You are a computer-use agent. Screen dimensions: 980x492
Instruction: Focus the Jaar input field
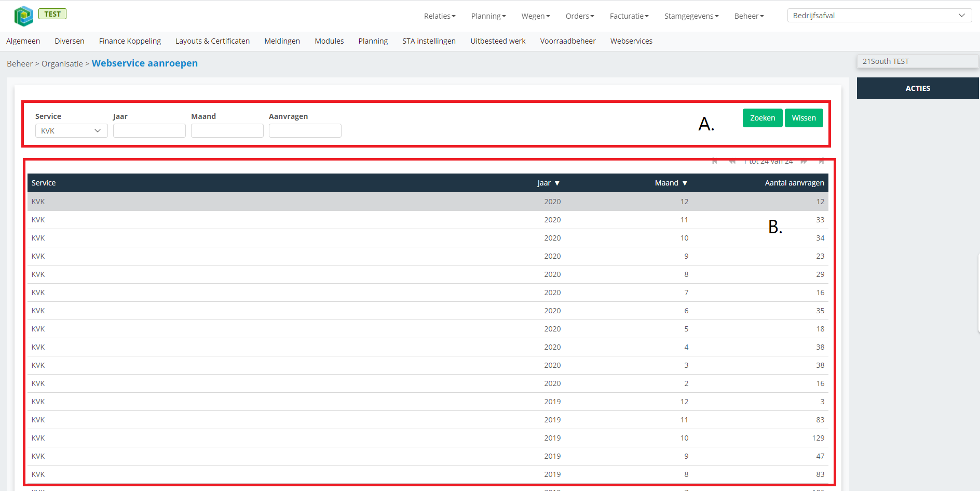149,131
